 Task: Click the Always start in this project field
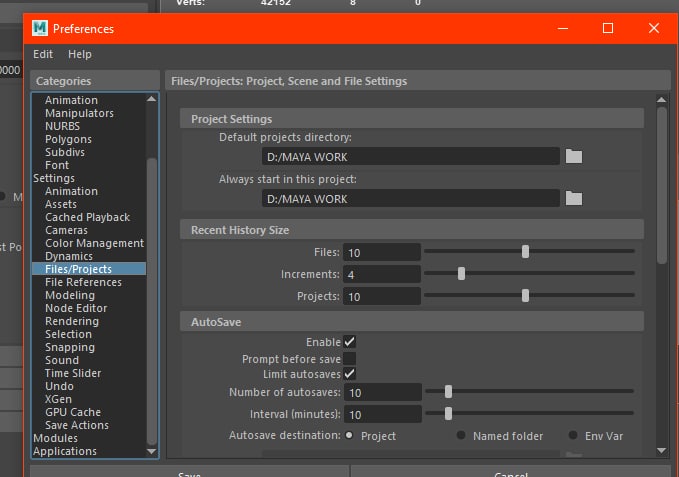click(x=411, y=199)
